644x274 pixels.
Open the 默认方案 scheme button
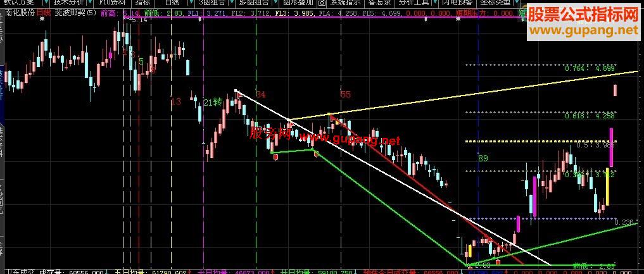[19, 3]
